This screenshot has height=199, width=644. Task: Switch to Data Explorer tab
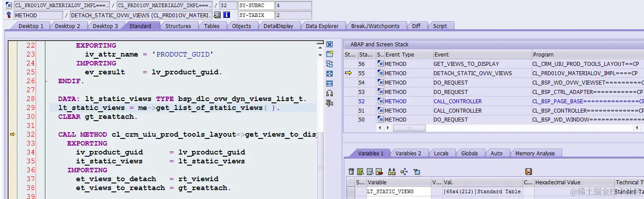tap(322, 26)
